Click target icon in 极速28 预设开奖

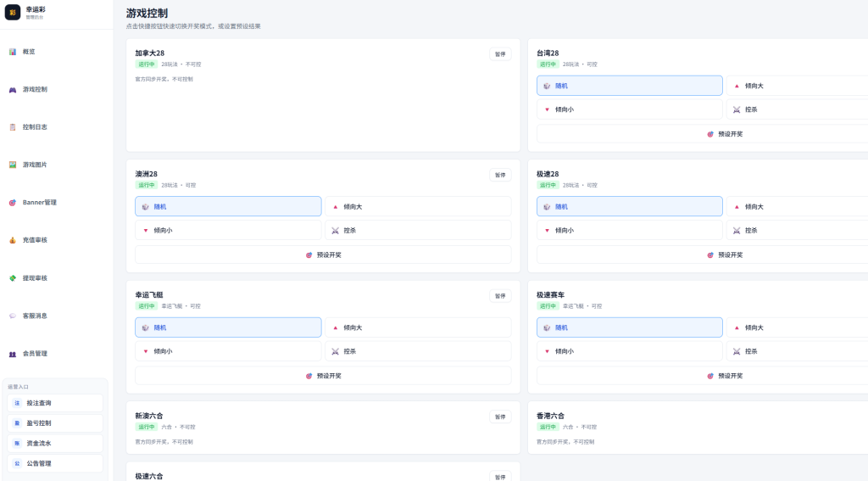tap(710, 254)
